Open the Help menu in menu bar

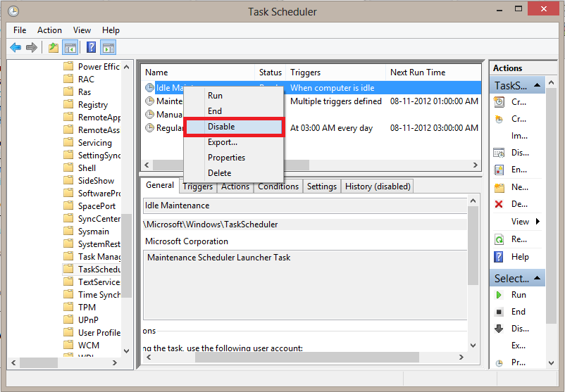111,30
